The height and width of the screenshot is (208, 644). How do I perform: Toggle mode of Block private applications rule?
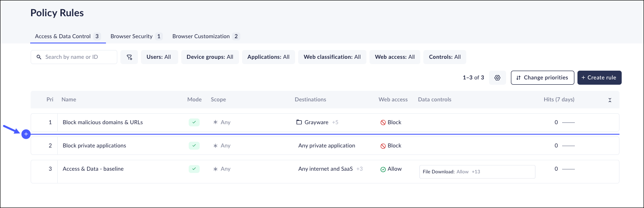tap(194, 146)
